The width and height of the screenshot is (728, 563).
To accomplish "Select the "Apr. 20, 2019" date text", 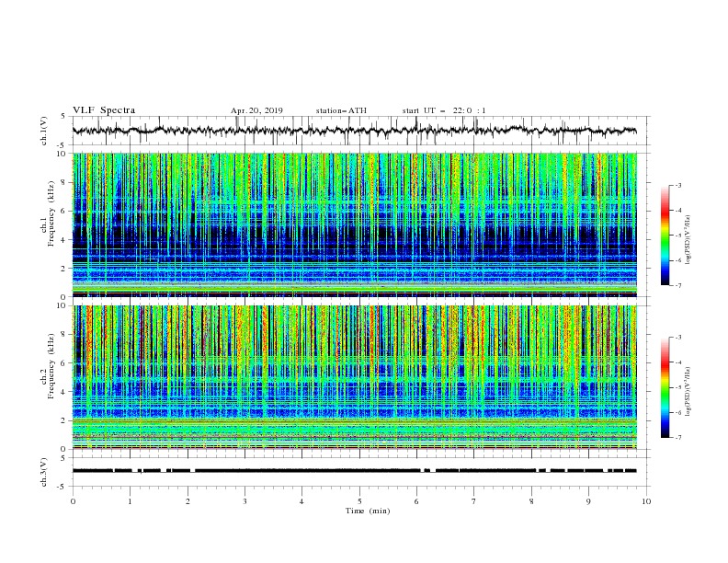I will tap(256, 110).
